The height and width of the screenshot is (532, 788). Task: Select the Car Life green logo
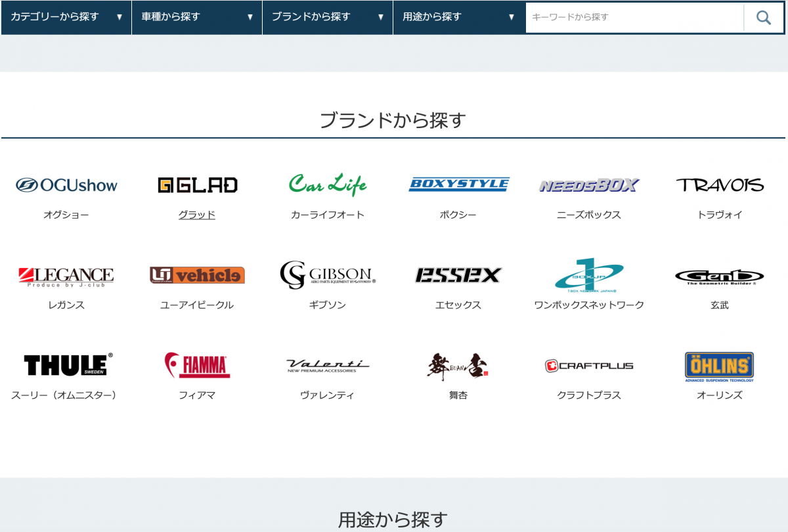[328, 185]
